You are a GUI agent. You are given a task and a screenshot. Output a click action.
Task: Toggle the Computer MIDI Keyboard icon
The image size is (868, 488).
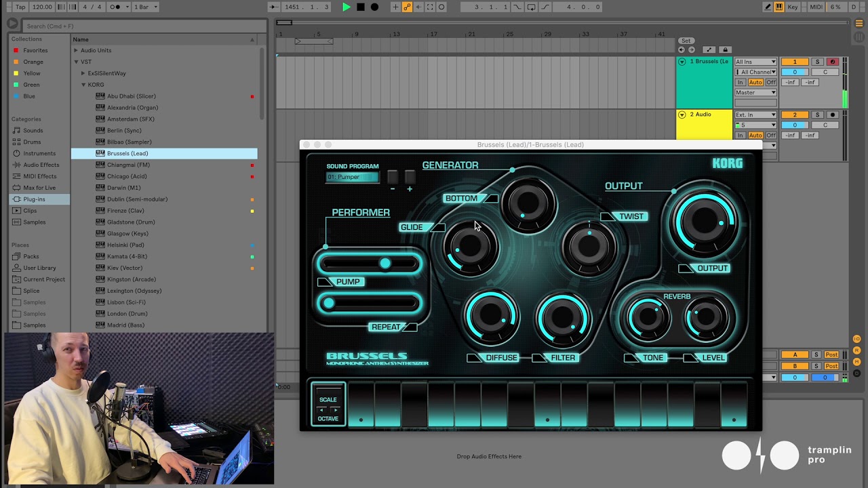pyautogui.click(x=778, y=7)
